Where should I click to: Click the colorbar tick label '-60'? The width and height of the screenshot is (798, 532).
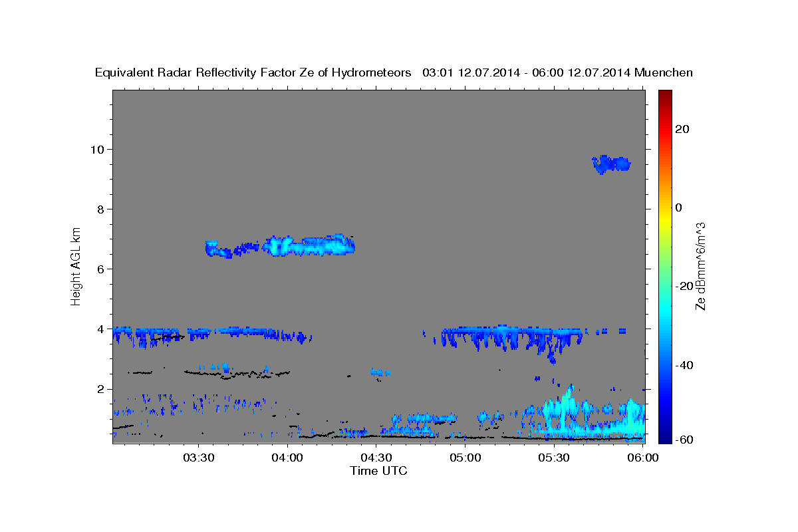pyautogui.click(x=684, y=440)
